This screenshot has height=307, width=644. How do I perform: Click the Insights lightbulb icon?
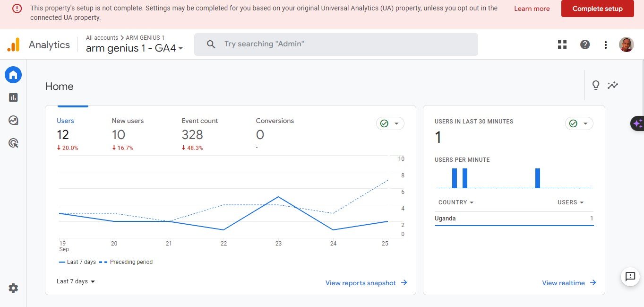point(596,85)
